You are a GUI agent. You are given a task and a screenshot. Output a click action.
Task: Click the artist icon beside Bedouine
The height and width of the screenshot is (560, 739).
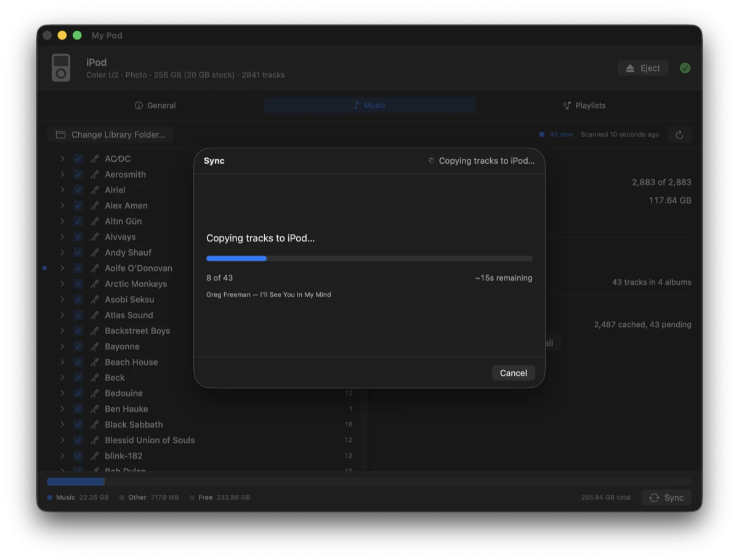[94, 393]
